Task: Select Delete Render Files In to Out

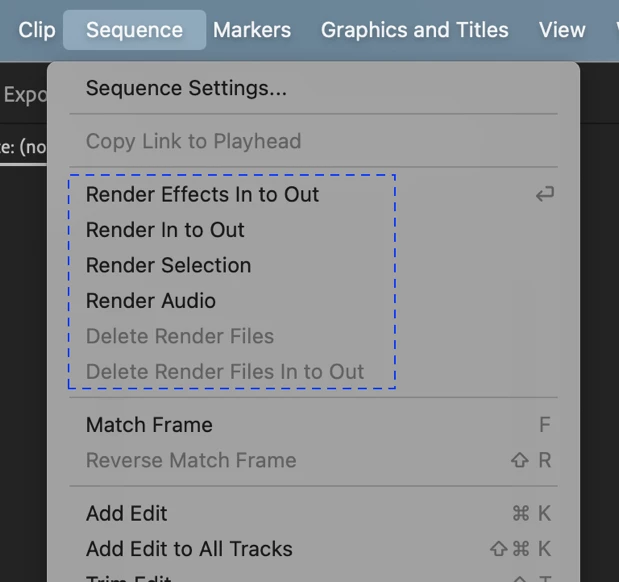Action: pyautogui.click(x=313, y=372)
